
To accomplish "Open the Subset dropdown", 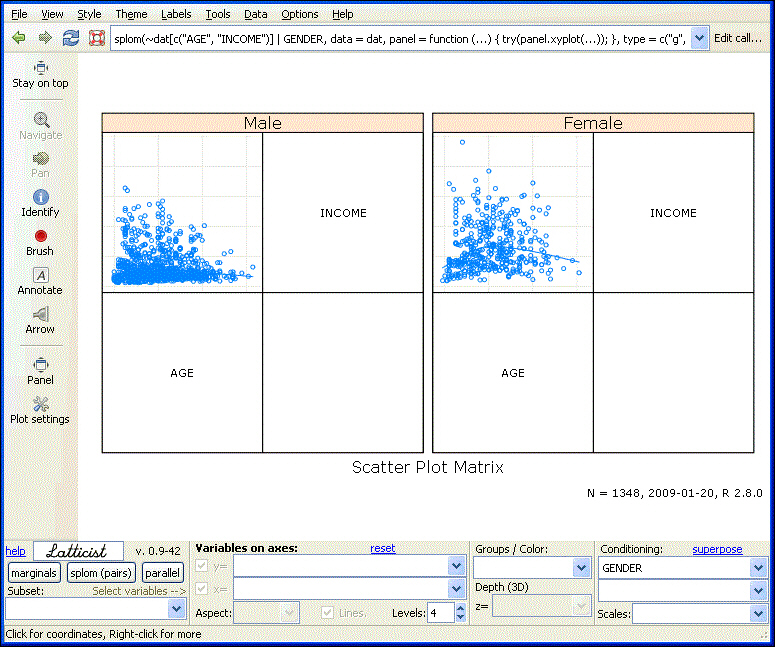I will coord(176,609).
